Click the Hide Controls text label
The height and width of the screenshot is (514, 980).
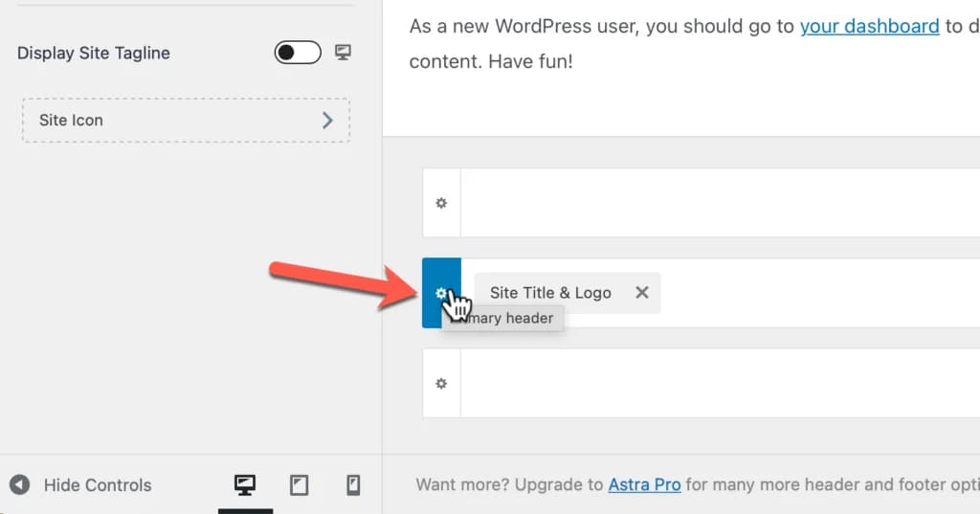(x=98, y=485)
